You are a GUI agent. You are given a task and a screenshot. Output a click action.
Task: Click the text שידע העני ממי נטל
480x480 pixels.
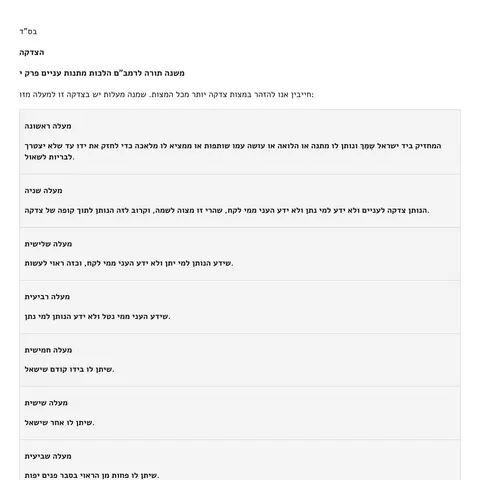[97, 316]
